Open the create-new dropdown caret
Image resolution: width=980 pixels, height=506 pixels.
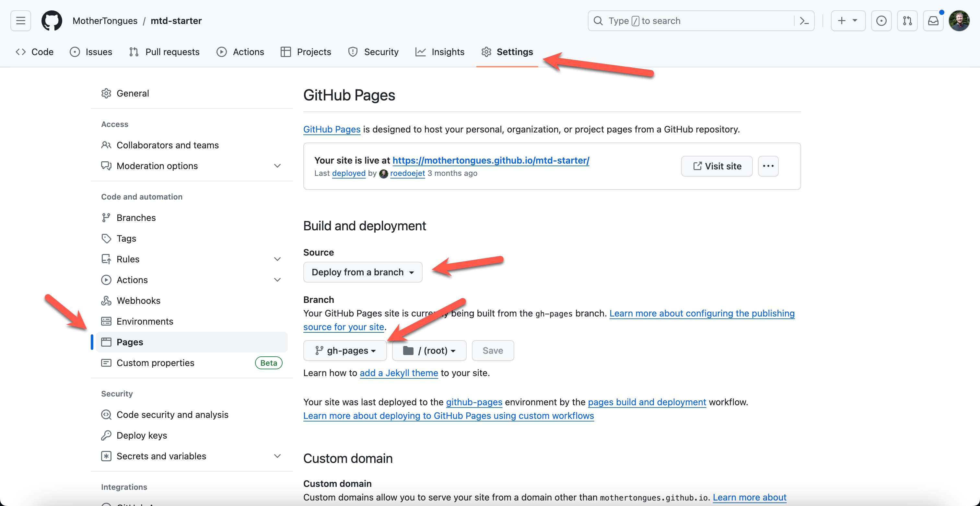[855, 20]
